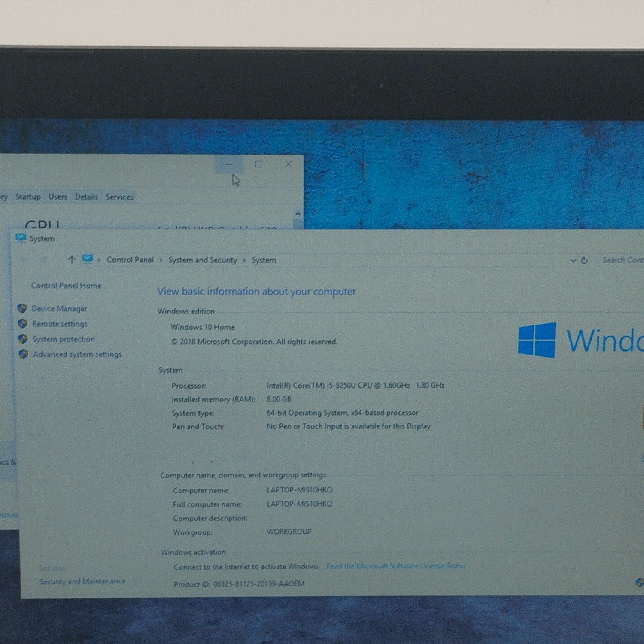Viewport: 644px width, 644px height.
Task: Minimize the Task Manager window
Action: 229,164
